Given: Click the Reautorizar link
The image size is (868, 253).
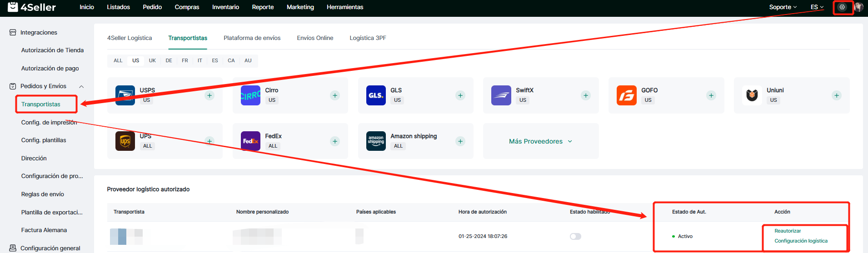Looking at the screenshot, I should pyautogui.click(x=788, y=231).
